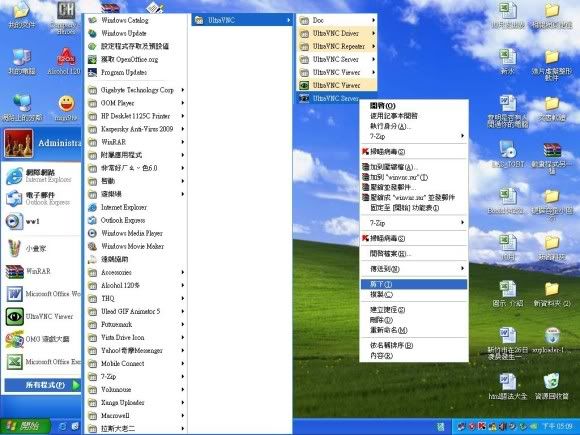
Task: Expand the GOM Player submenu arrow
Action: tap(183, 103)
